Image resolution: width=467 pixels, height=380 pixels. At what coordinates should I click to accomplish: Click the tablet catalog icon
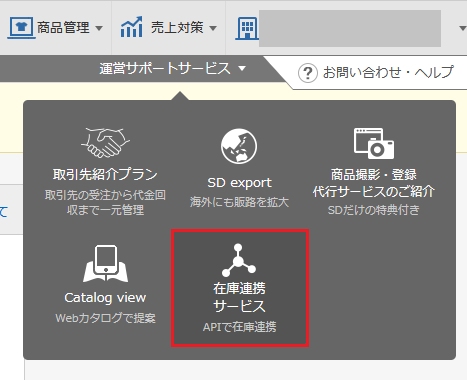[x=105, y=263]
